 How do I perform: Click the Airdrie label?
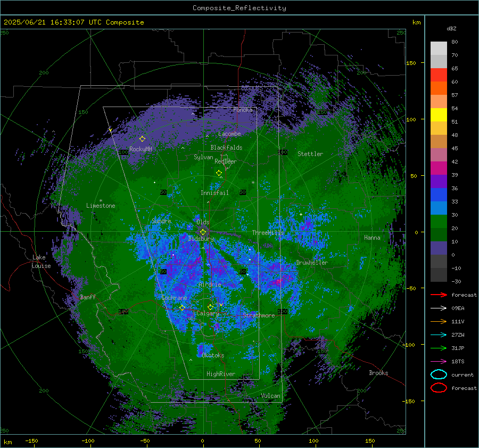pyautogui.click(x=210, y=284)
